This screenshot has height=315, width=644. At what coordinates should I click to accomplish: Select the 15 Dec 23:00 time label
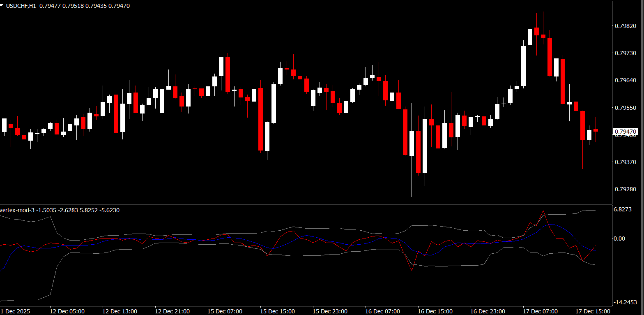[x=330, y=311]
